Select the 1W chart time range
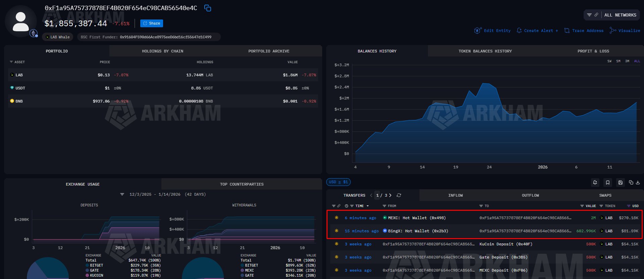The width and height of the screenshot is (644, 279). (609, 61)
